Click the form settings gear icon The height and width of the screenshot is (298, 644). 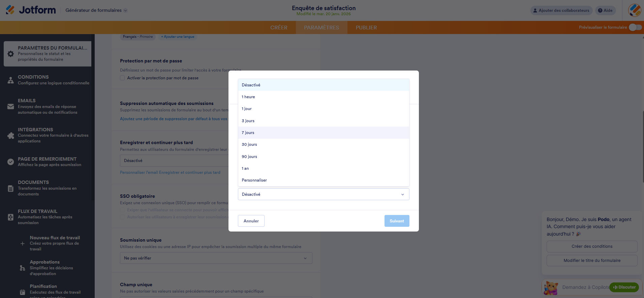tap(11, 54)
